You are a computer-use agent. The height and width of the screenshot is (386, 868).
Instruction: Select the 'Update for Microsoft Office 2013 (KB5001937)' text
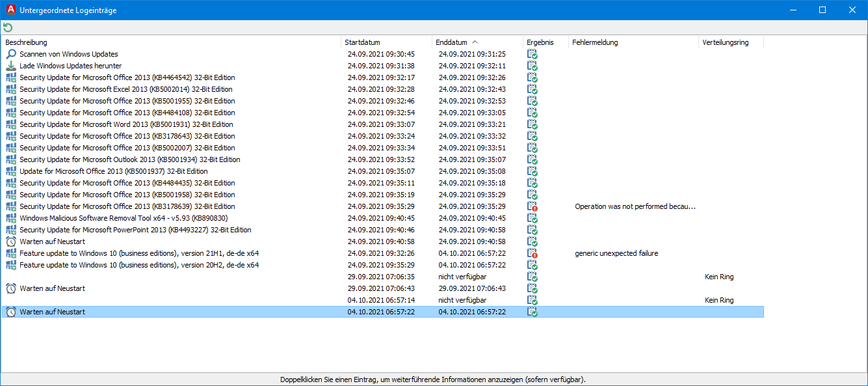(x=114, y=171)
